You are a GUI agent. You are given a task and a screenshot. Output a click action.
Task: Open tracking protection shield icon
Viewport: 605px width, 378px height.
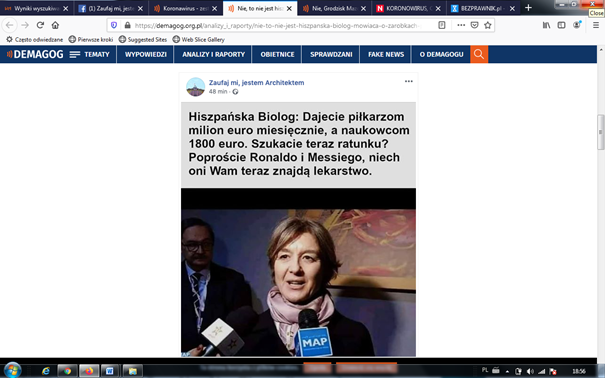pos(114,25)
